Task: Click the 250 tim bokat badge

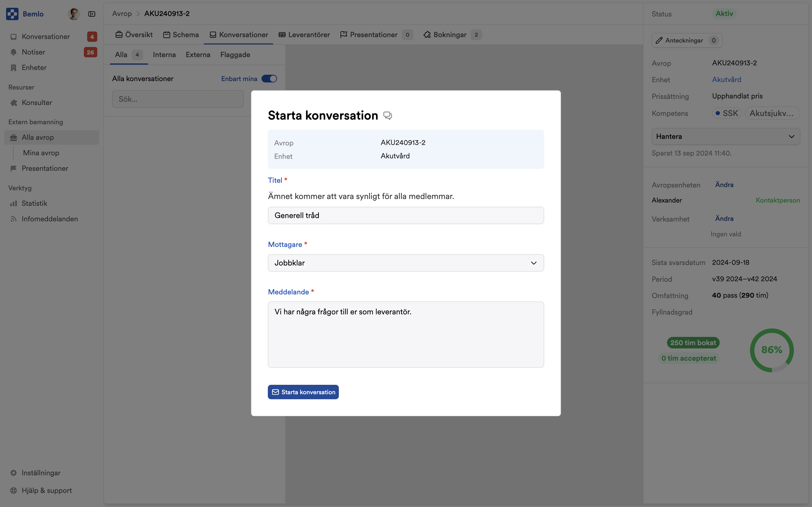Action: [x=693, y=343]
